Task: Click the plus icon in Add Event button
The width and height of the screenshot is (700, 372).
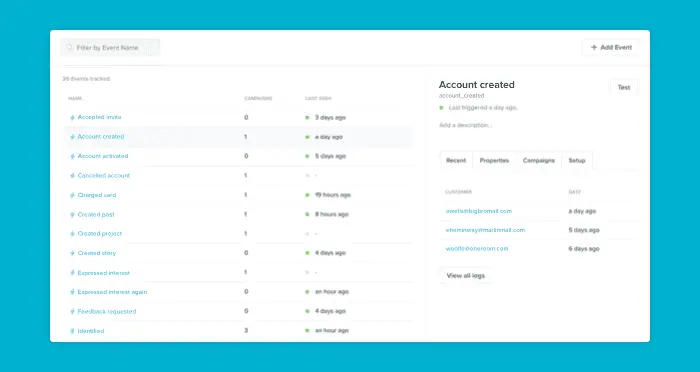Action: [x=594, y=47]
